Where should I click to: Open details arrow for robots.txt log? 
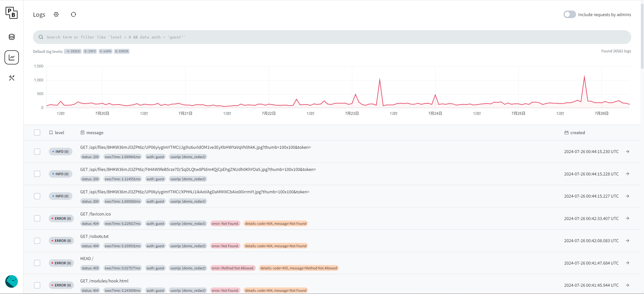pos(627,241)
